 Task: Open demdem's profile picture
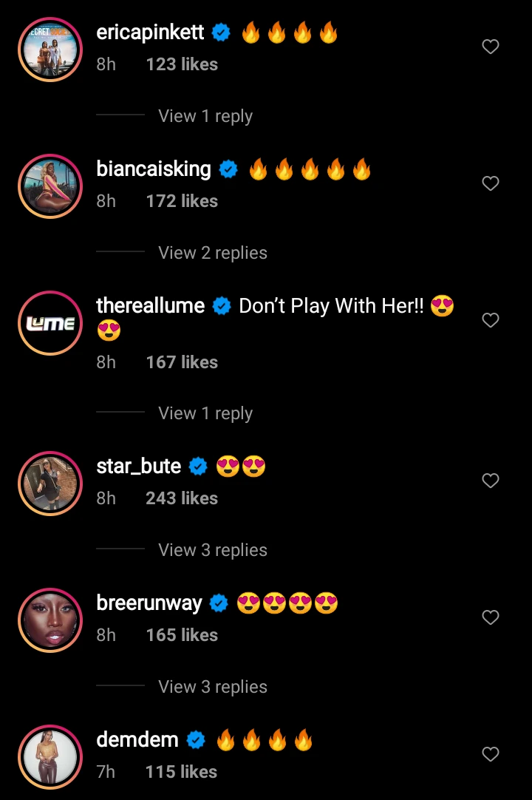tap(50, 756)
